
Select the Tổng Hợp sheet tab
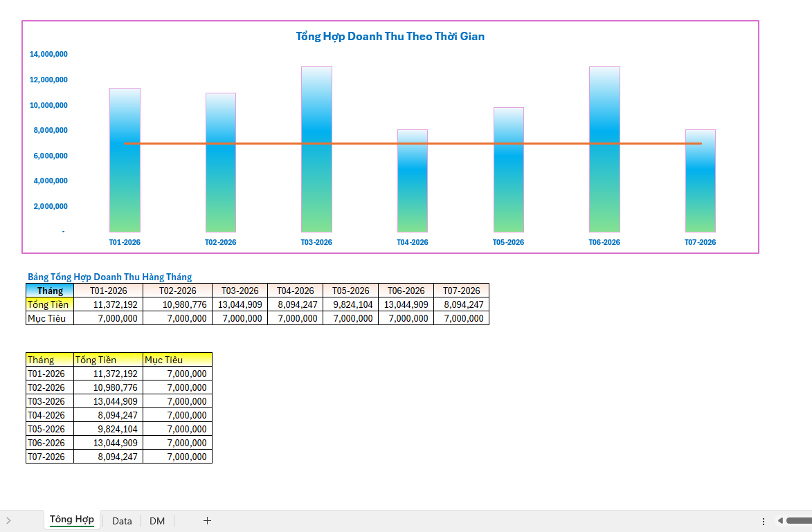pos(72,520)
